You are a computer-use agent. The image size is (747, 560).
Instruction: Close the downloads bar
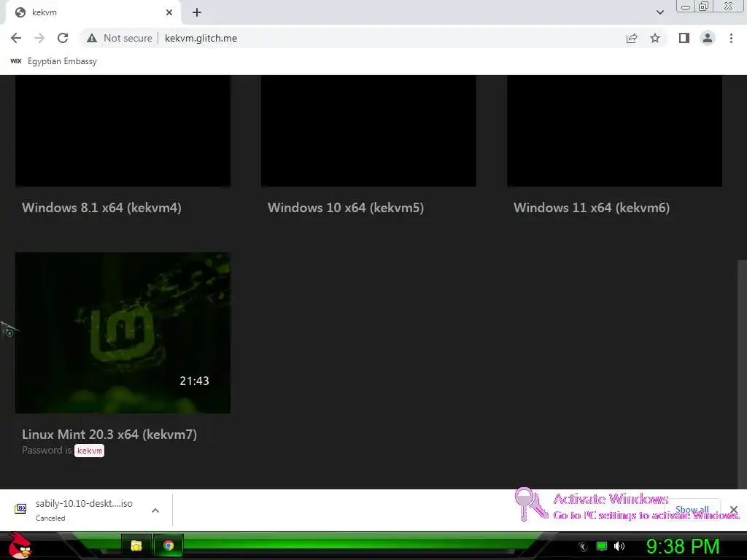coord(734,510)
